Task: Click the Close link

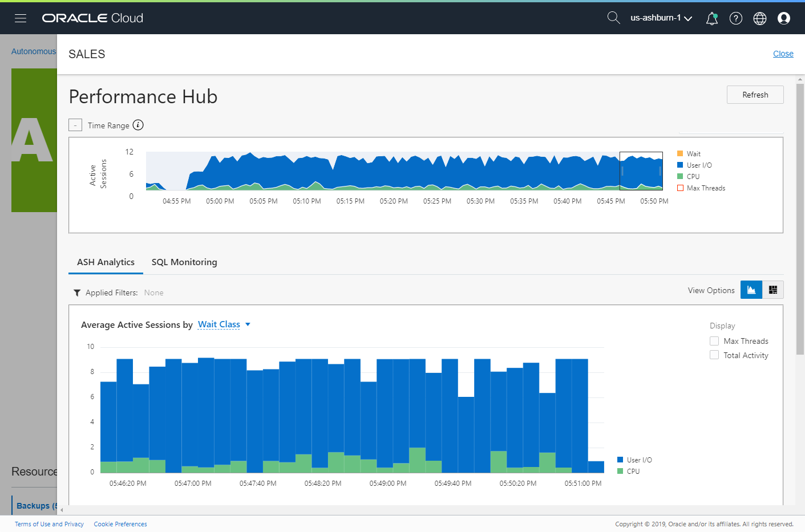Action: pos(783,54)
